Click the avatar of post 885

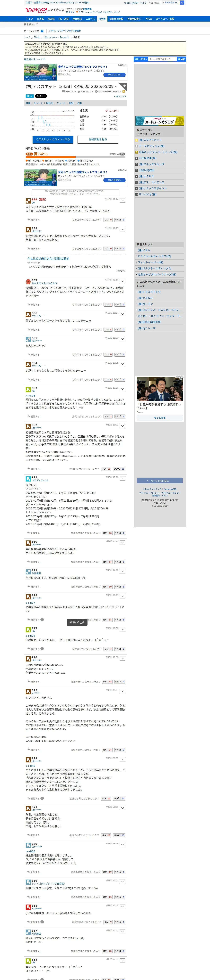(x=28, y=339)
